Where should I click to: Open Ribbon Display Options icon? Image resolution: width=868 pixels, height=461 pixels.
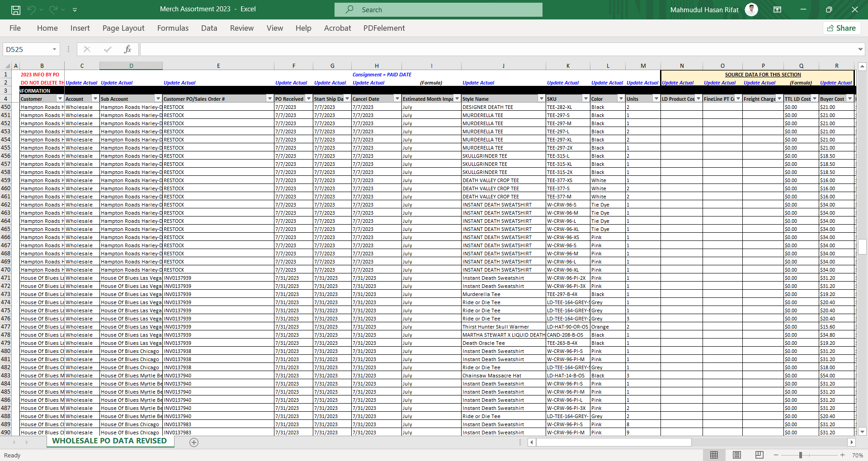(x=777, y=9)
